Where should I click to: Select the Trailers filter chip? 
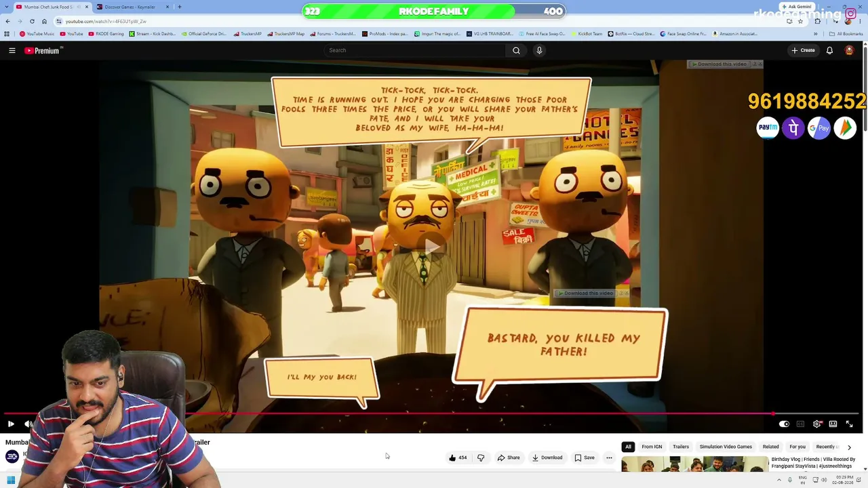681,447
